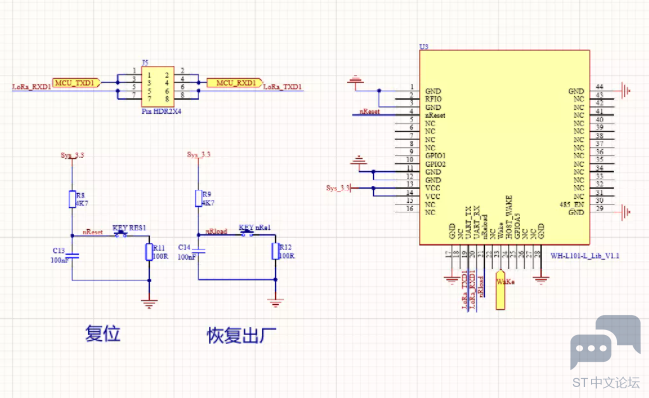
Task: Select the LoRa_TXD1 vertical net label below U3
Action: pyautogui.click(x=465, y=290)
